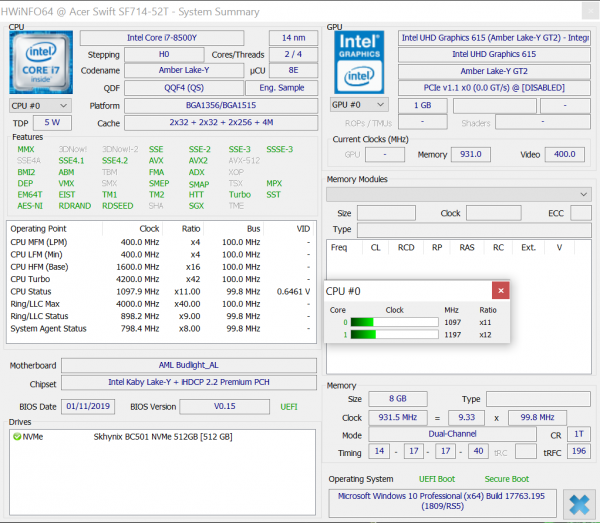600x523 pixels.
Task: Click the Eng. Sample field
Action: click(x=282, y=88)
